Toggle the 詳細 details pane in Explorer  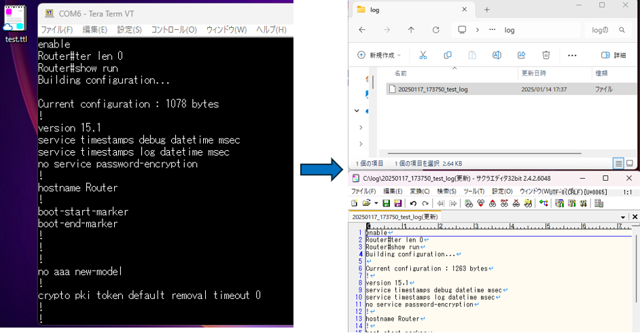[x=613, y=55]
